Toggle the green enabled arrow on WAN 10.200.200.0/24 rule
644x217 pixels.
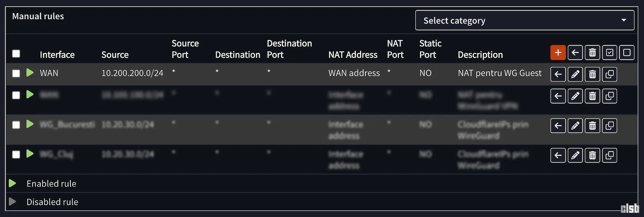[x=30, y=73]
